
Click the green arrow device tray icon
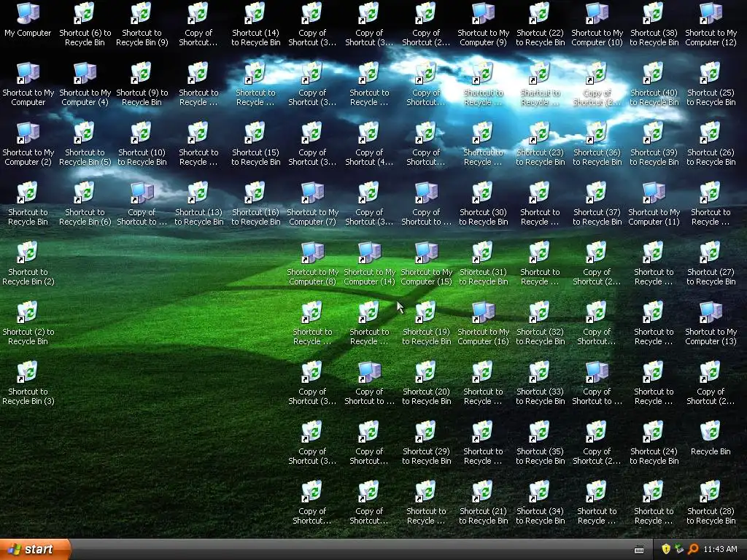click(x=679, y=550)
